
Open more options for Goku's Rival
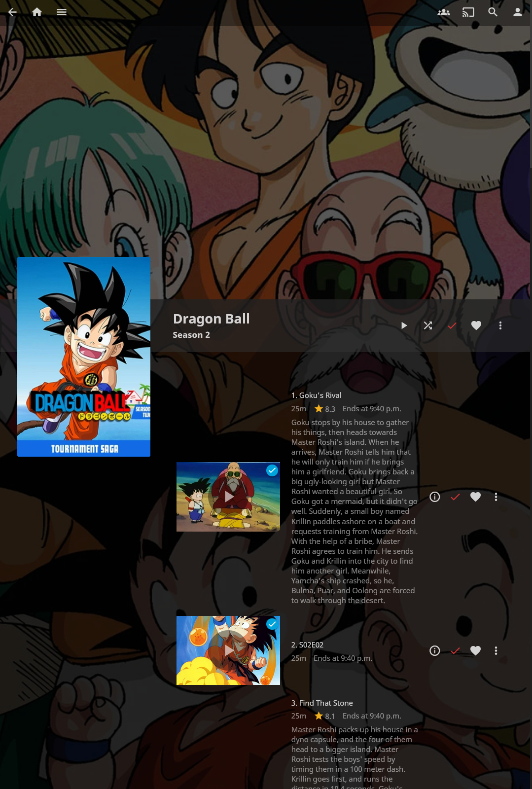click(x=496, y=497)
